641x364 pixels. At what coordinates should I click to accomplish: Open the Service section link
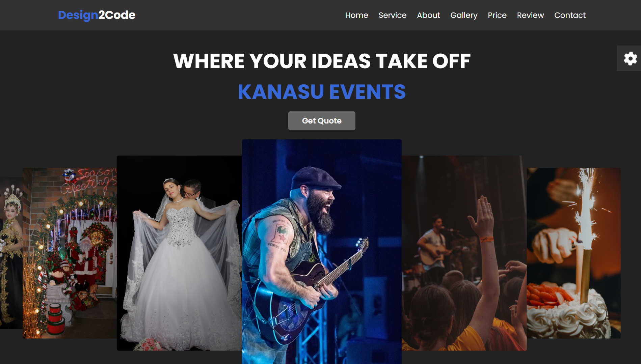[392, 15]
